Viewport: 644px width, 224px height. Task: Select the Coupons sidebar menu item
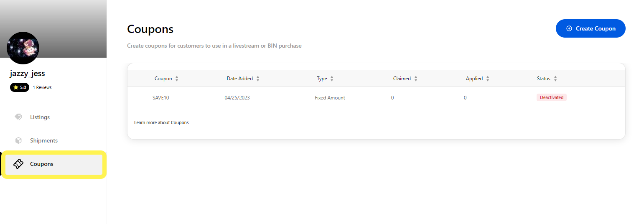(42, 164)
